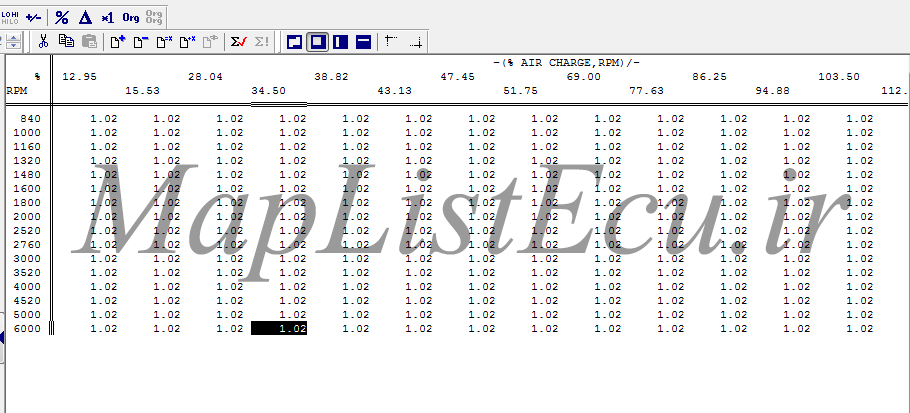Select the 1.02 cell at 840 RPM, 12.95%
Image resolution: width=910 pixels, height=413 pixels.
coord(104,119)
